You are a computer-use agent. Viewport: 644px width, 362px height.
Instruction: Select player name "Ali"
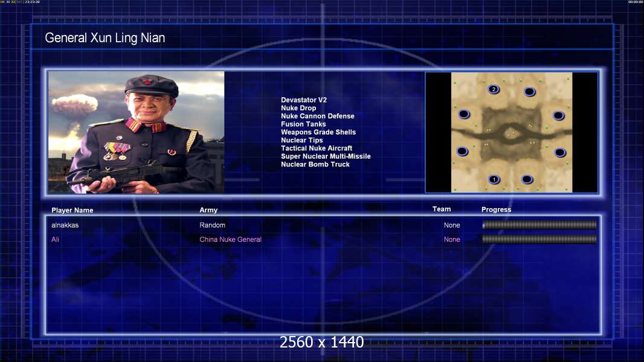click(55, 240)
